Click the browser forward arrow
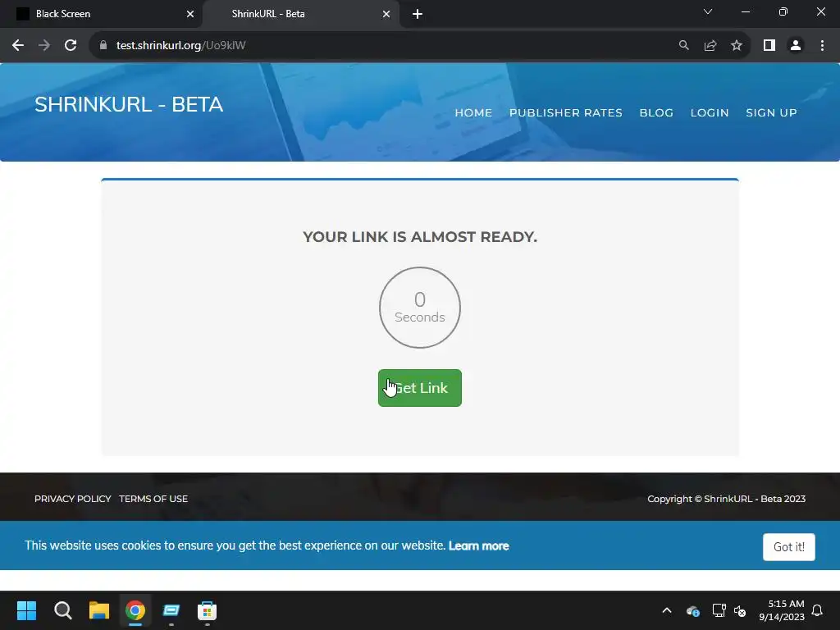Image resolution: width=840 pixels, height=630 pixels. pyautogui.click(x=44, y=46)
